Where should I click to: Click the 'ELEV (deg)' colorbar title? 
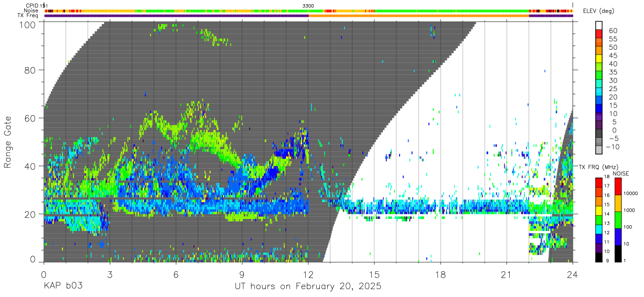(x=598, y=10)
